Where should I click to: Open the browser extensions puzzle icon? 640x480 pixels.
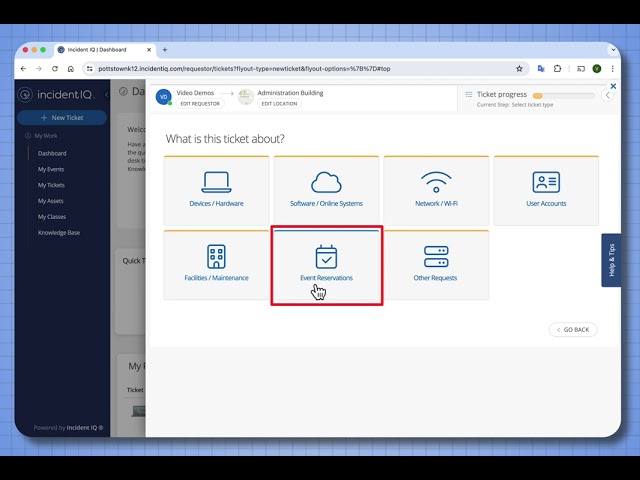coord(557,69)
